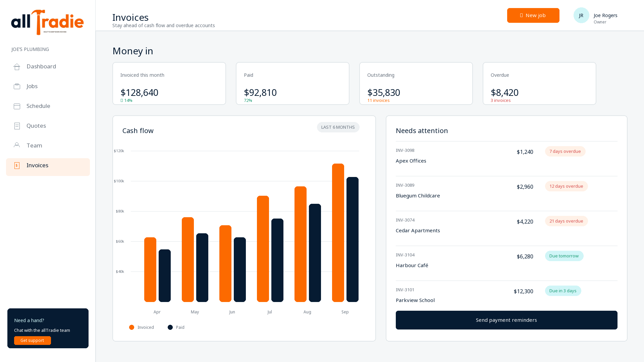Click the Overdue $8,420 card
Image resolution: width=644 pixels, height=362 pixels.
tap(539, 83)
